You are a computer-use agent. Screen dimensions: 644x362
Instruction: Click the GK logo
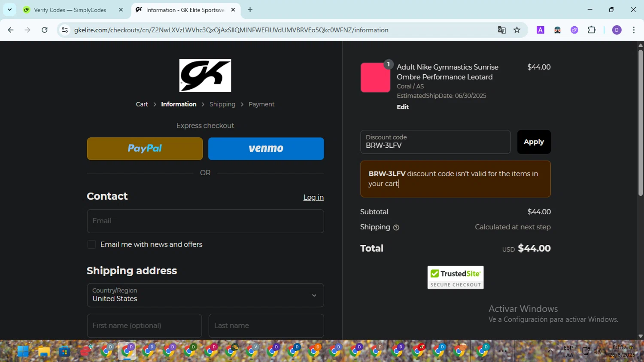pos(205,76)
